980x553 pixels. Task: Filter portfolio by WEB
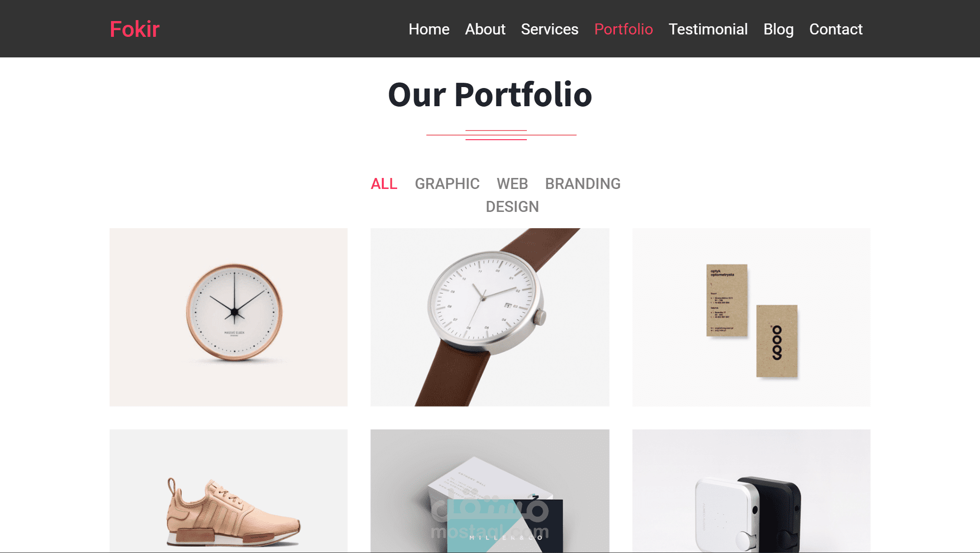[x=512, y=184]
